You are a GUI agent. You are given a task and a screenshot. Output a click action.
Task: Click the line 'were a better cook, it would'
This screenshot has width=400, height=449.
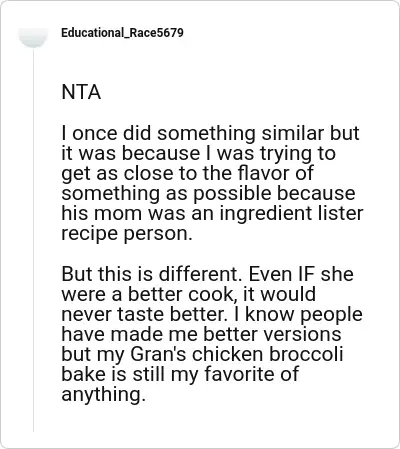[x=189, y=294]
